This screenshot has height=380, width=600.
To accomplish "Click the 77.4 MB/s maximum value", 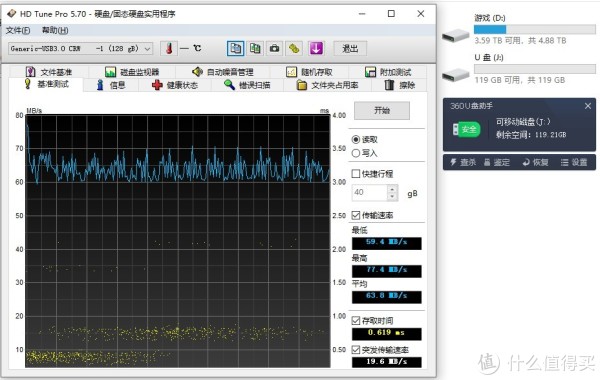I will pos(386,270).
